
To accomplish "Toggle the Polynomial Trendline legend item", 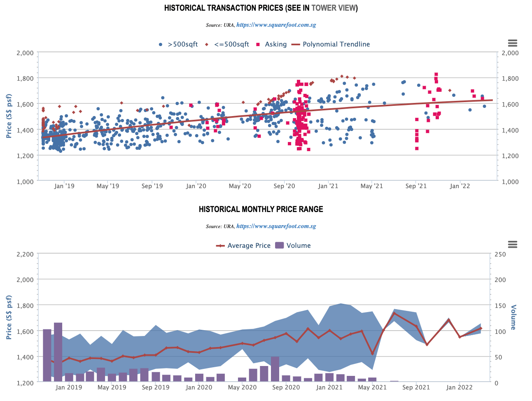I will 331,44.
